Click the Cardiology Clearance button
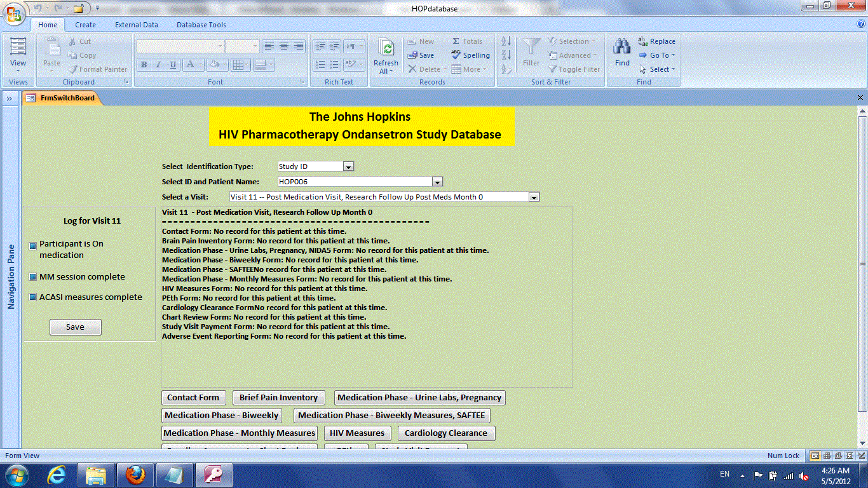 (x=446, y=433)
